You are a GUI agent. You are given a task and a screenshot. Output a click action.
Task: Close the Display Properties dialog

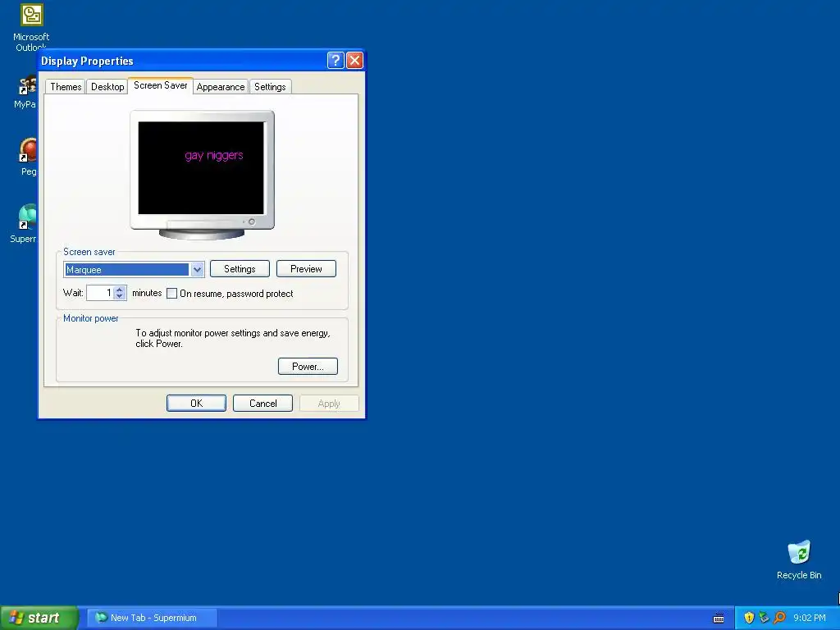click(x=354, y=61)
